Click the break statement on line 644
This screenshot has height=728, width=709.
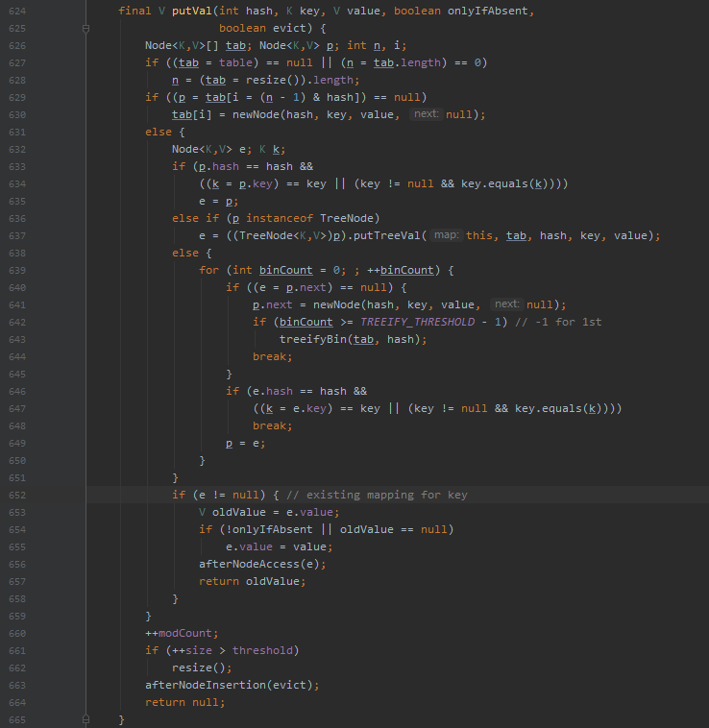[x=273, y=356]
